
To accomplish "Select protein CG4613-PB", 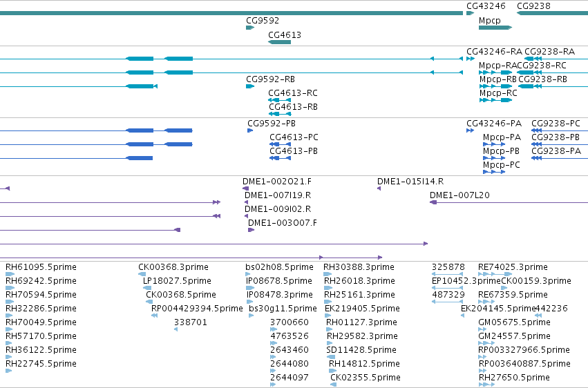I will [x=280, y=158].
